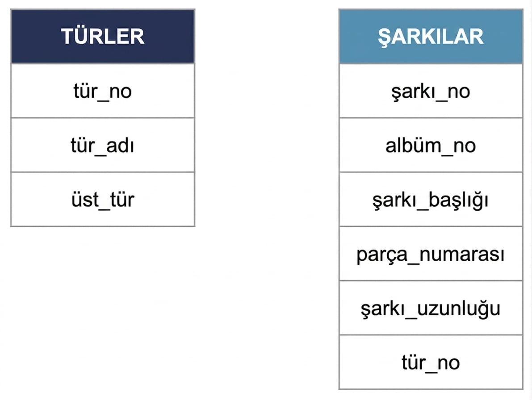Choose the track number row parça_numarası
This screenshot has height=400, width=532.
click(x=431, y=254)
